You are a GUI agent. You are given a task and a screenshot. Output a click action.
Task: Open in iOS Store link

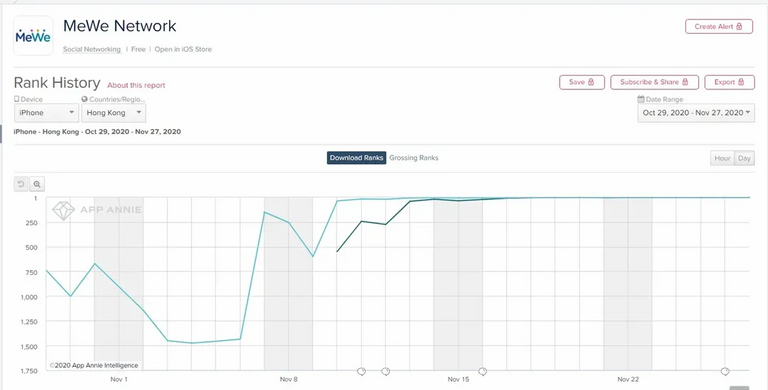coord(183,49)
